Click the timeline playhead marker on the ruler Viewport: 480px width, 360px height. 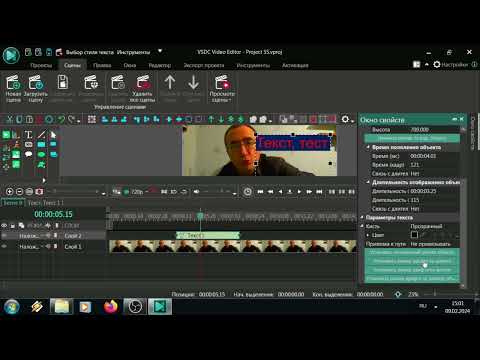[200, 216]
